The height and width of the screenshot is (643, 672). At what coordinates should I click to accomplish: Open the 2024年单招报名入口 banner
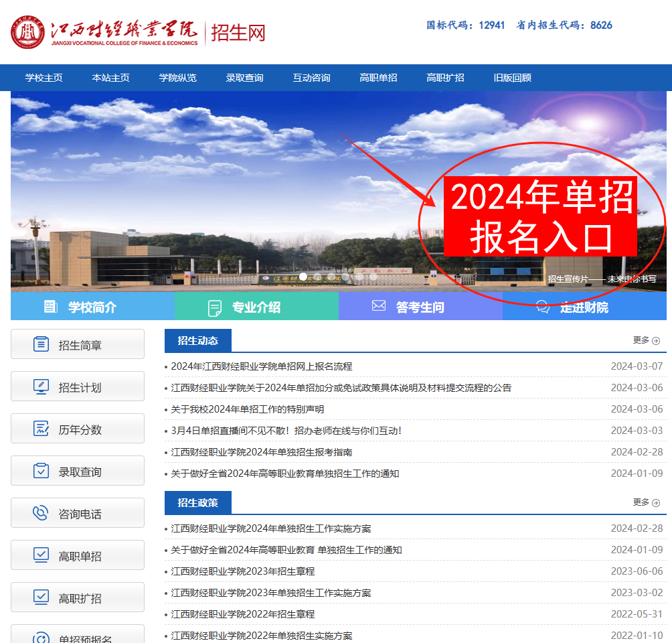540,216
